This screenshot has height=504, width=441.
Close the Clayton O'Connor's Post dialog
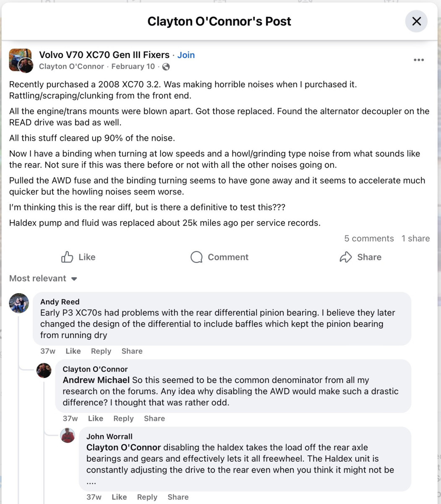pyautogui.click(x=416, y=21)
